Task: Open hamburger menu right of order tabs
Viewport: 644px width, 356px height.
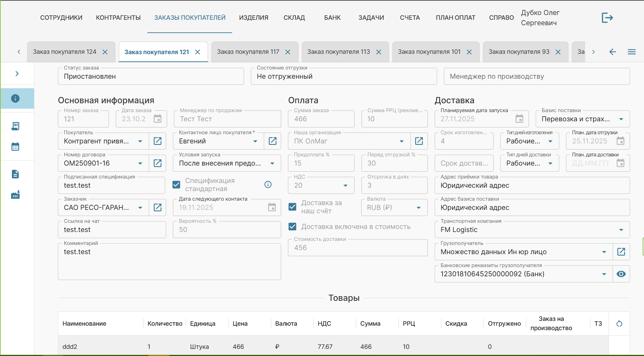Action: [x=631, y=52]
